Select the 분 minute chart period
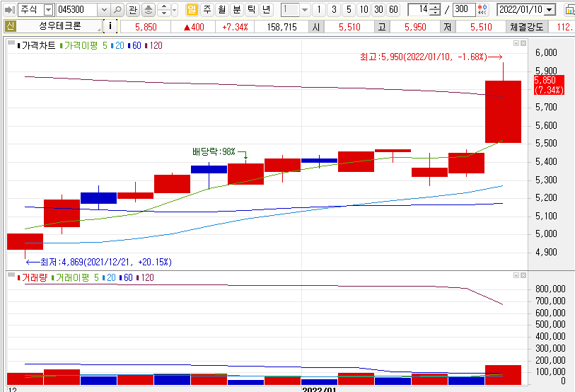The image size is (575, 392). [237, 9]
